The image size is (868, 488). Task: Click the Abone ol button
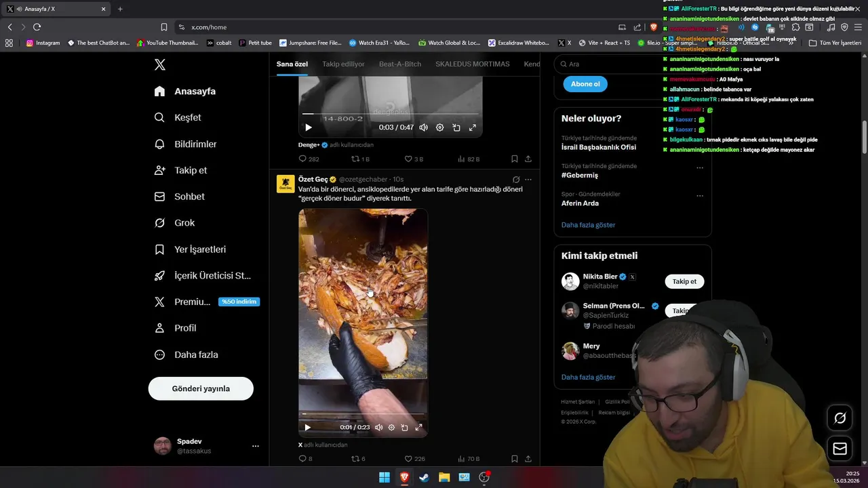coord(585,84)
